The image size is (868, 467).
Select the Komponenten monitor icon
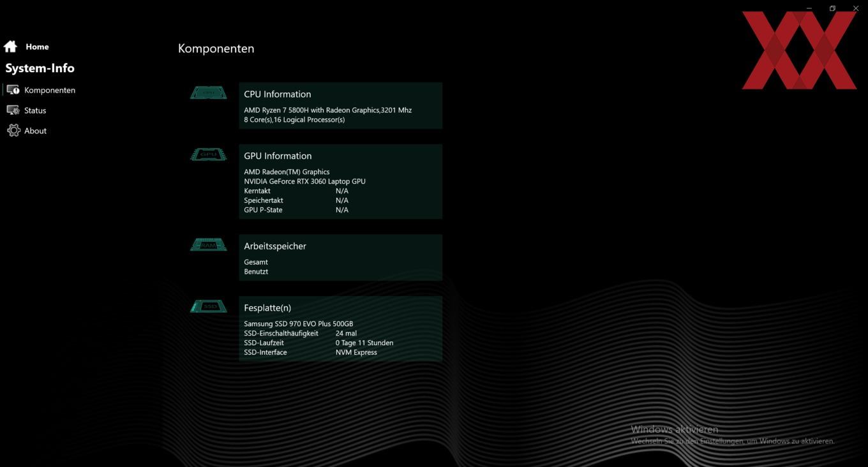(x=13, y=90)
